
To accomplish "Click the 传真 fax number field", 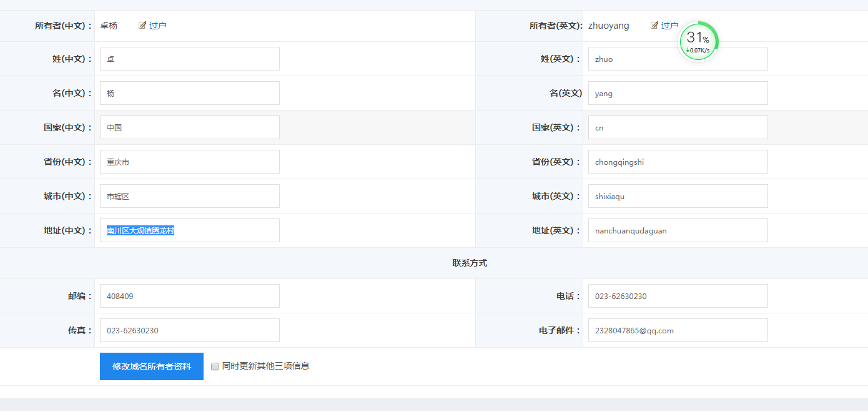I will 189,330.
